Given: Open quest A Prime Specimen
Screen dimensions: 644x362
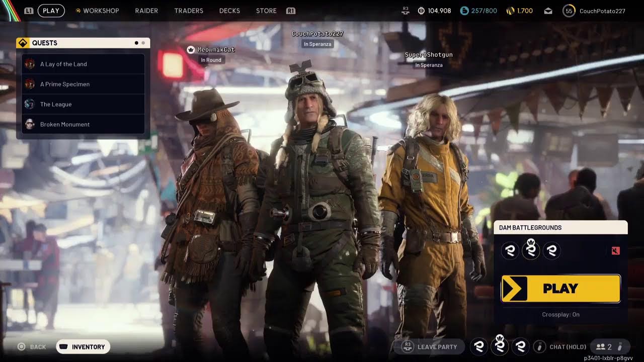Looking at the screenshot, I should pyautogui.click(x=84, y=84).
